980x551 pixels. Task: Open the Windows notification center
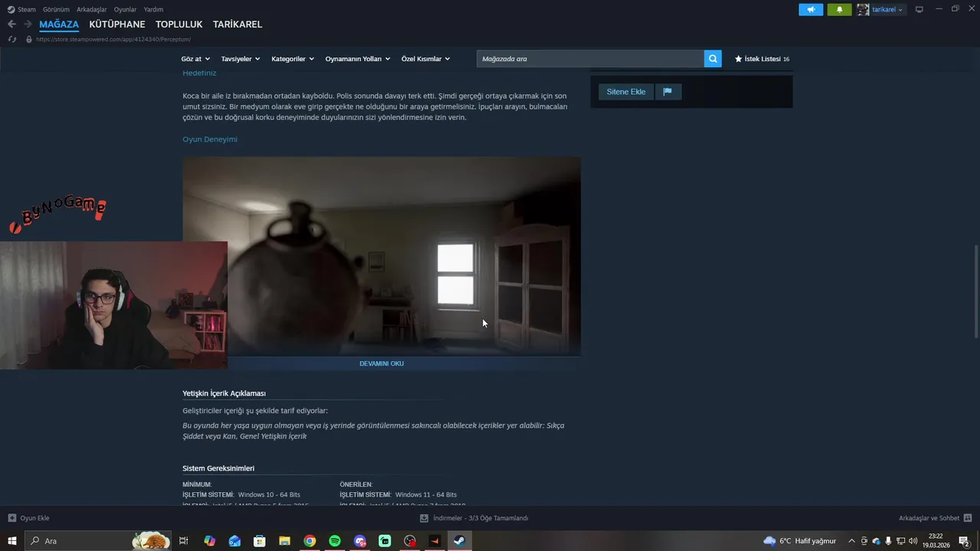pyautogui.click(x=965, y=541)
